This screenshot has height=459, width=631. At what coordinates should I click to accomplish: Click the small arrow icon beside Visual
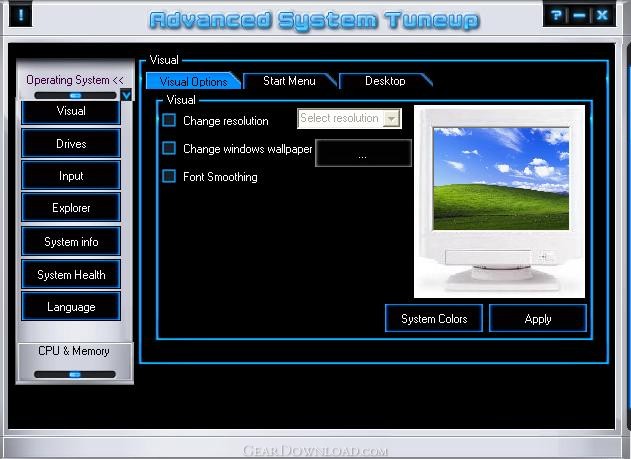126,96
